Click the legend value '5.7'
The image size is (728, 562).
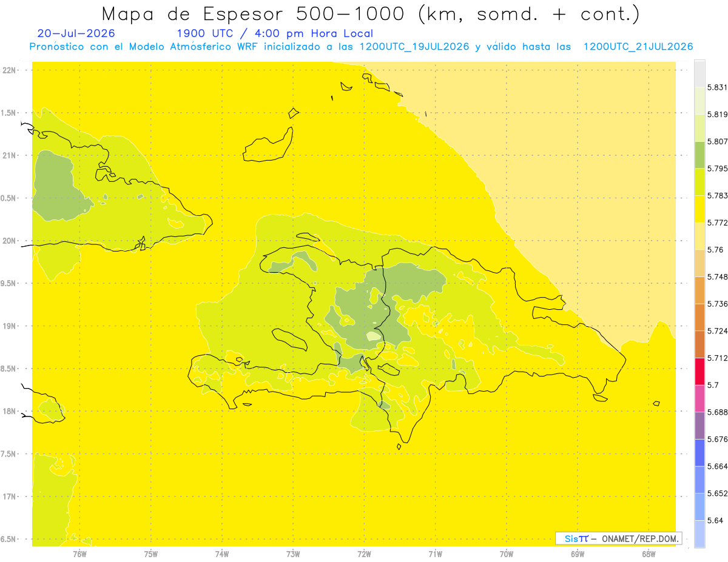click(x=712, y=385)
